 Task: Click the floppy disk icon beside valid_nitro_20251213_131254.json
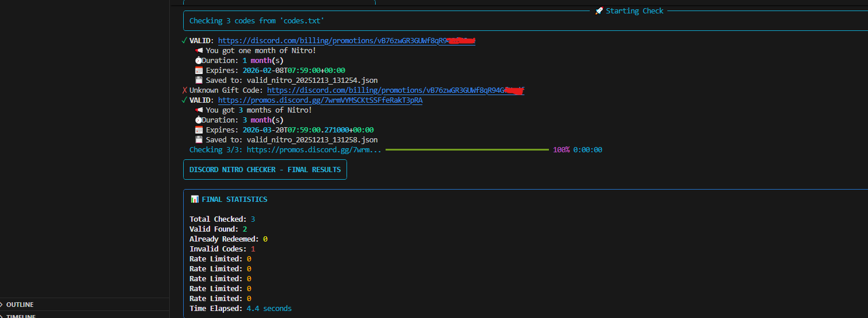[x=199, y=81]
